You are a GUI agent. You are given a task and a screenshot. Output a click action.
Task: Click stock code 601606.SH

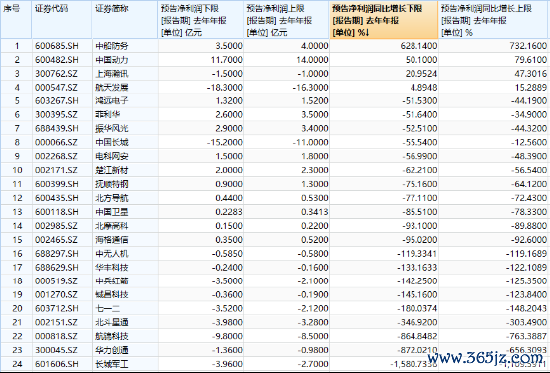coord(57,364)
